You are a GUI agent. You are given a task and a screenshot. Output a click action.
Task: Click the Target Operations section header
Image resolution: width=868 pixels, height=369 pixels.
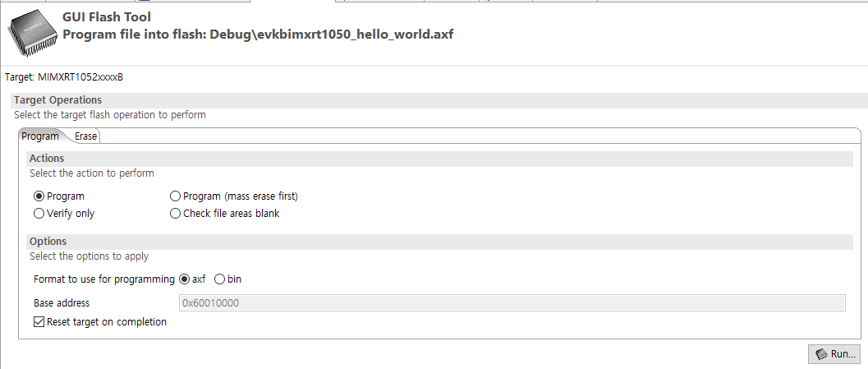pos(58,100)
